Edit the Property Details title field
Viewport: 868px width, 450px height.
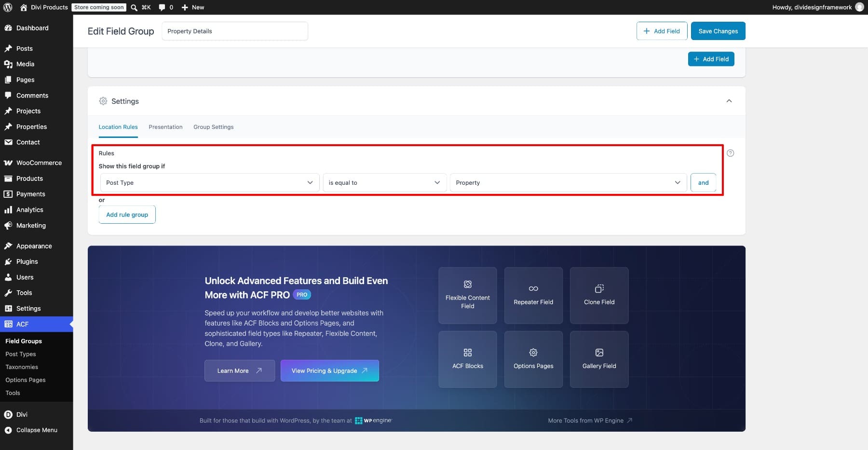click(x=235, y=31)
